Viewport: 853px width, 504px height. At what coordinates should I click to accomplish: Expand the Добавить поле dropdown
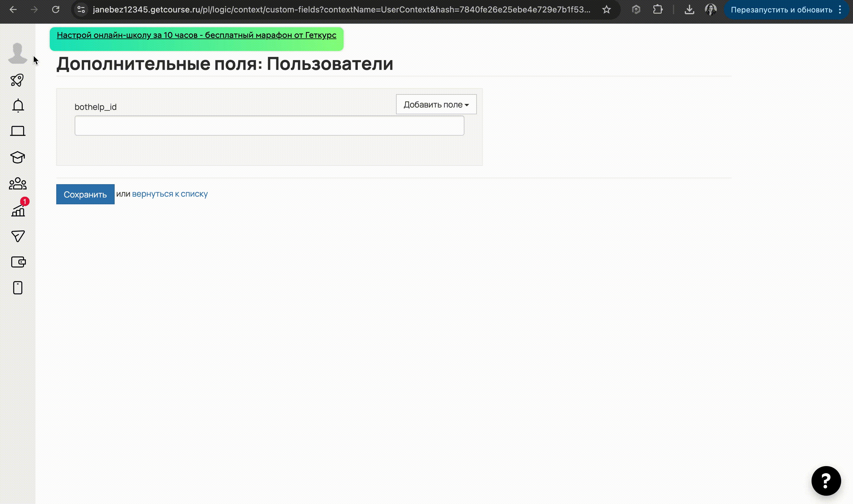(436, 105)
